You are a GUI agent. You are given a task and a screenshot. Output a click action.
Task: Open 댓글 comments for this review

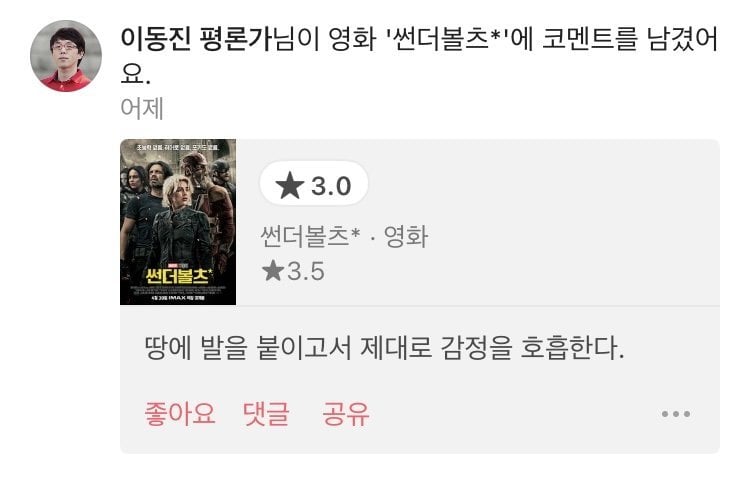pyautogui.click(x=266, y=414)
